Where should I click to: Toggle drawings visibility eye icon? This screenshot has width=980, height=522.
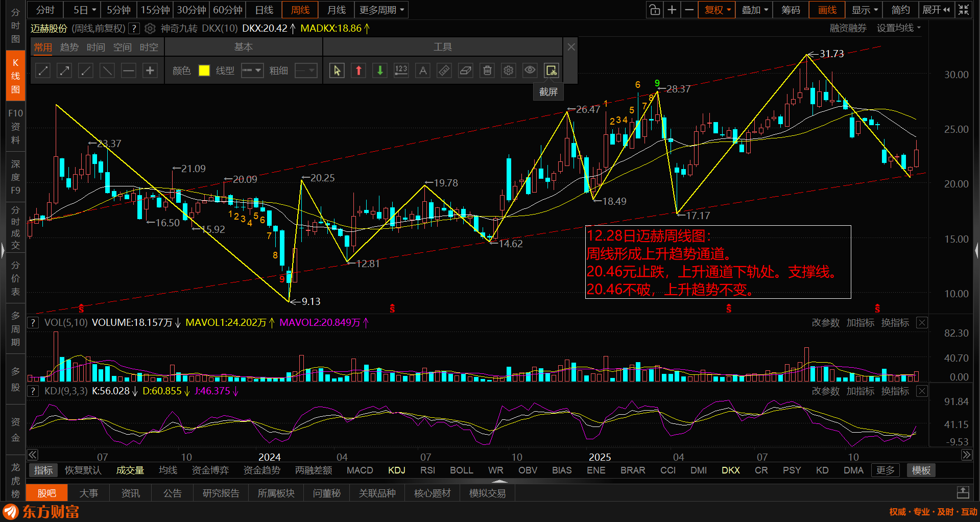point(530,70)
